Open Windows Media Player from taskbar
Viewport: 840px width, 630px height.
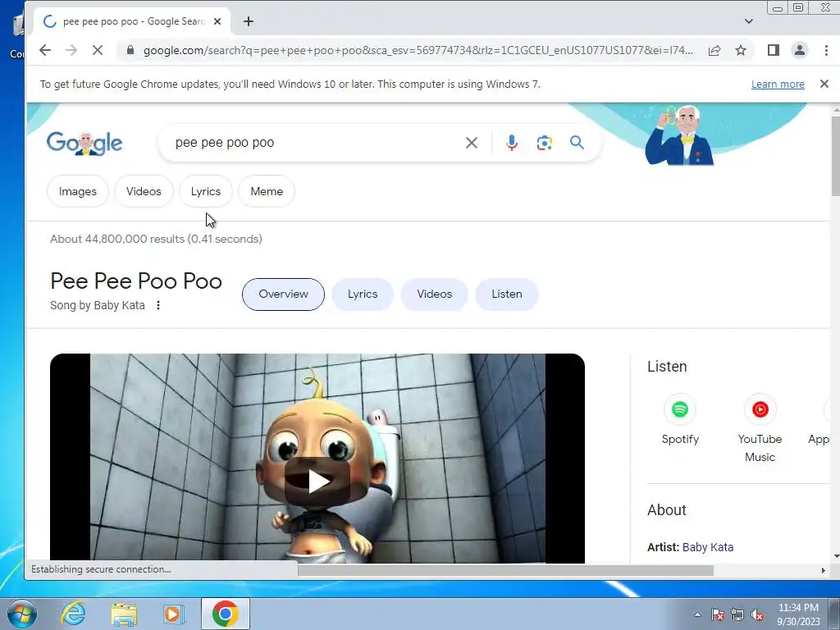pyautogui.click(x=174, y=614)
